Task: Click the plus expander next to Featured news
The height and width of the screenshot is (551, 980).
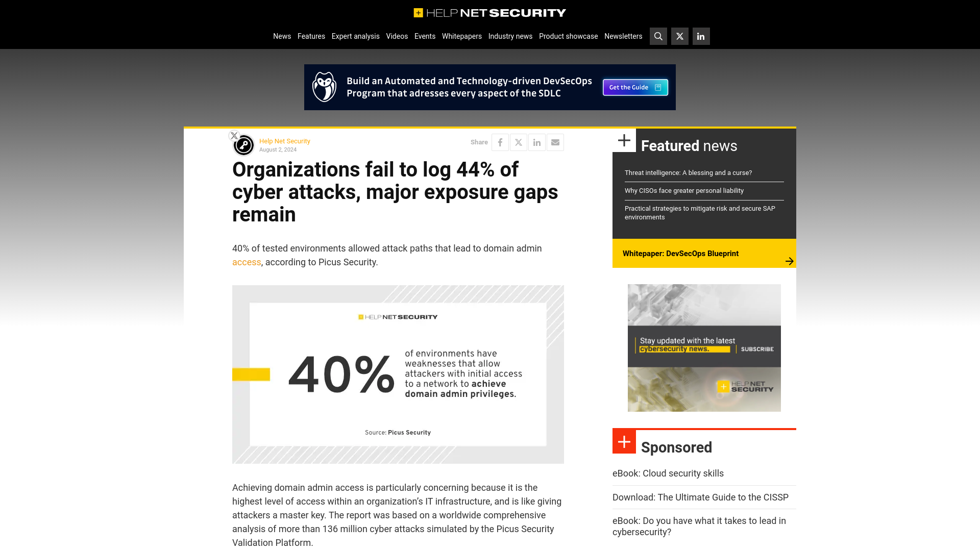Action: point(624,141)
